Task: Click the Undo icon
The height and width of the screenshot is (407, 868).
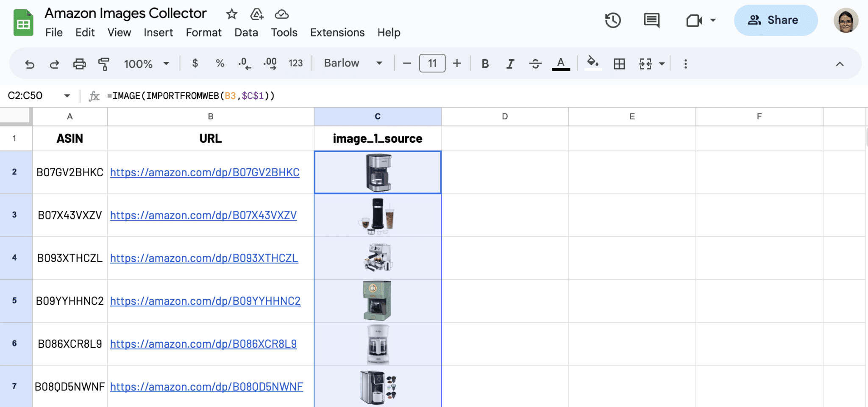Action: pyautogui.click(x=29, y=64)
